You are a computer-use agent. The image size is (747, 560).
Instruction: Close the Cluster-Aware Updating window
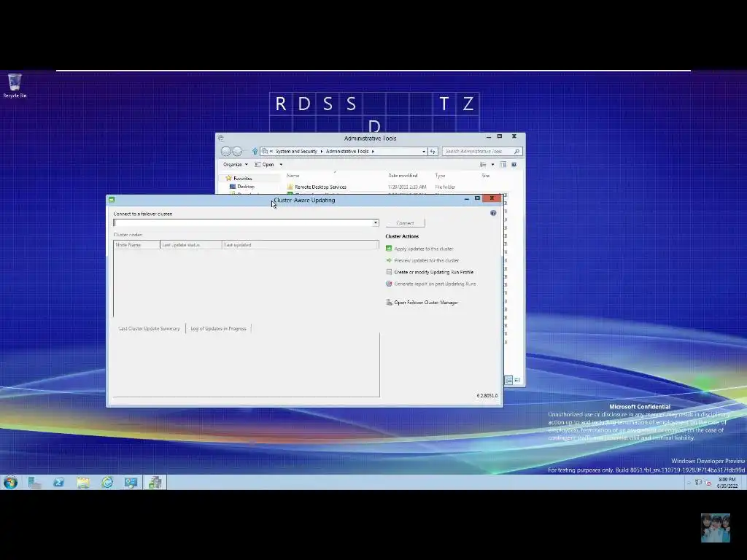point(492,198)
